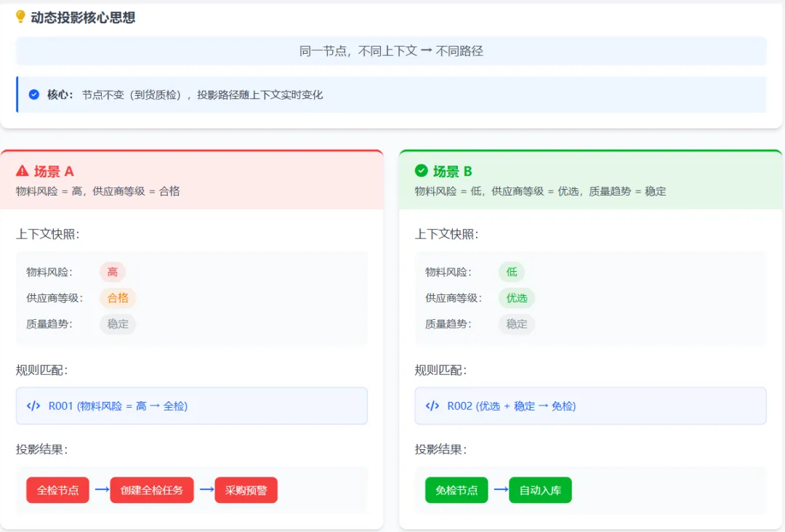
Task: Click the 高 risk tag in 场景 A
Action: pyautogui.click(x=113, y=272)
